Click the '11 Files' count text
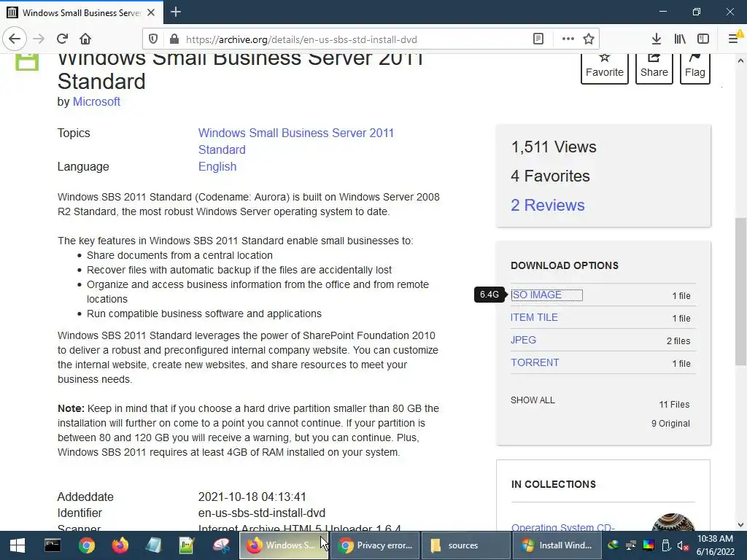747x560 pixels. [x=674, y=404]
